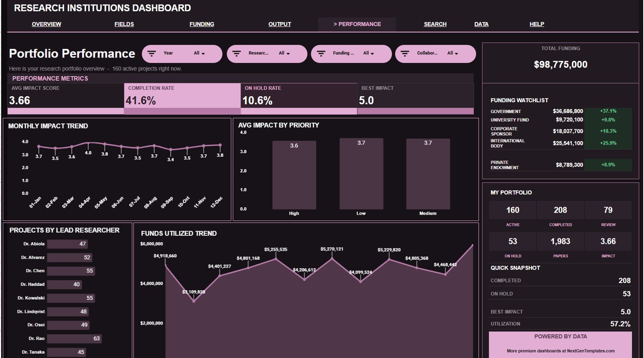Open the FUNDING navigation tab
The image size is (644, 358).
tap(202, 24)
